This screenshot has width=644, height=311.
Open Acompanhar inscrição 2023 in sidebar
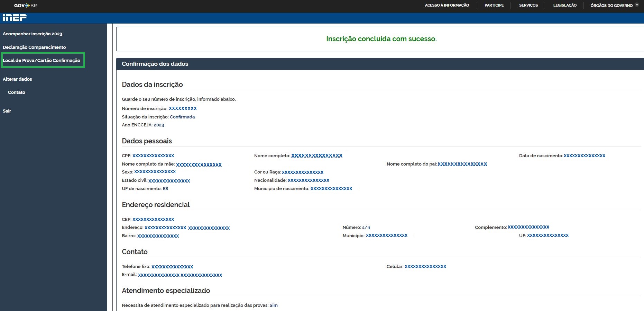[x=33, y=34]
